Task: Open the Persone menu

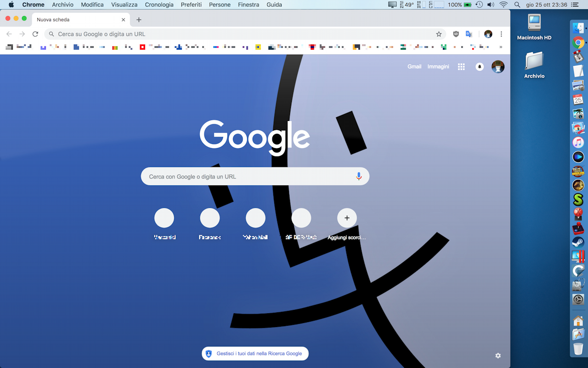Action: coord(220,5)
